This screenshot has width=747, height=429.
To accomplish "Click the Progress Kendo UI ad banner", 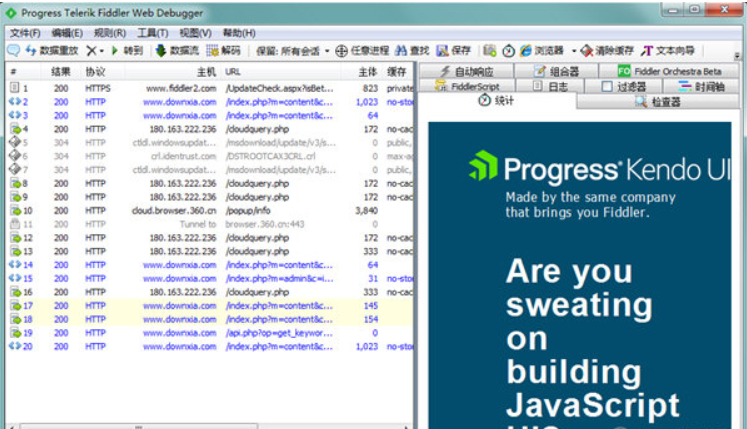I will pyautogui.click(x=580, y=276).
